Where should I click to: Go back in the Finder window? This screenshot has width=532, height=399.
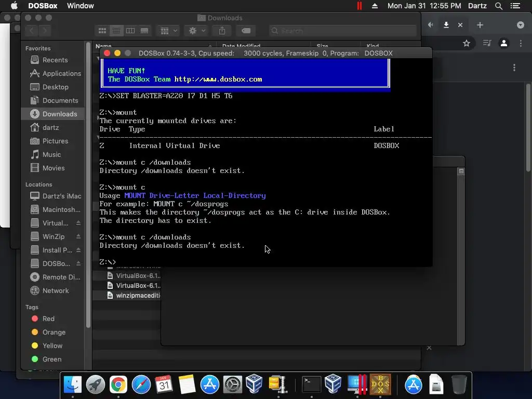point(32,31)
